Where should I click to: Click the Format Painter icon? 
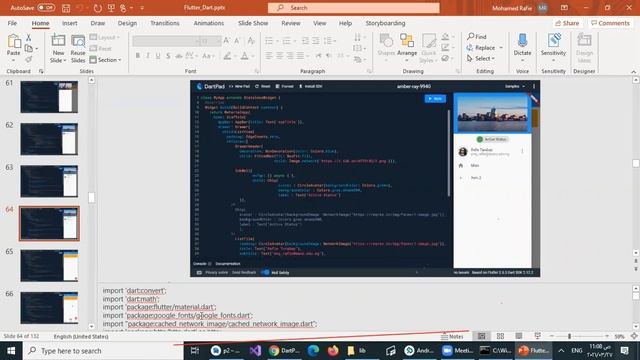tap(29, 60)
